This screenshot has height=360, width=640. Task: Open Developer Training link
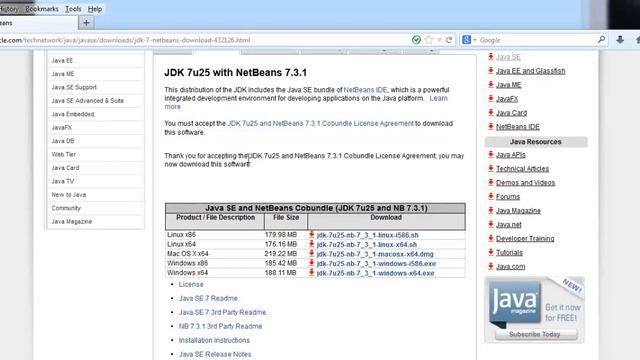coord(525,238)
